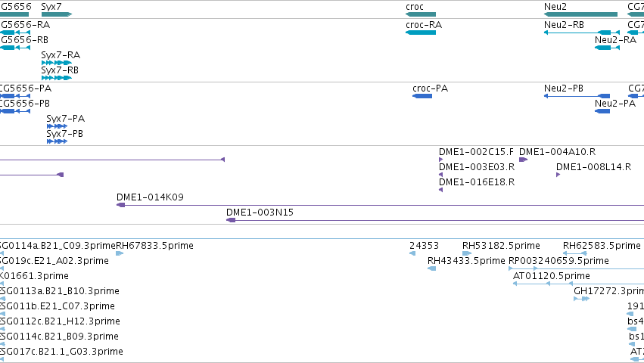
Task: Click the RH53182.5prime EST glyph
Action: [467, 253]
